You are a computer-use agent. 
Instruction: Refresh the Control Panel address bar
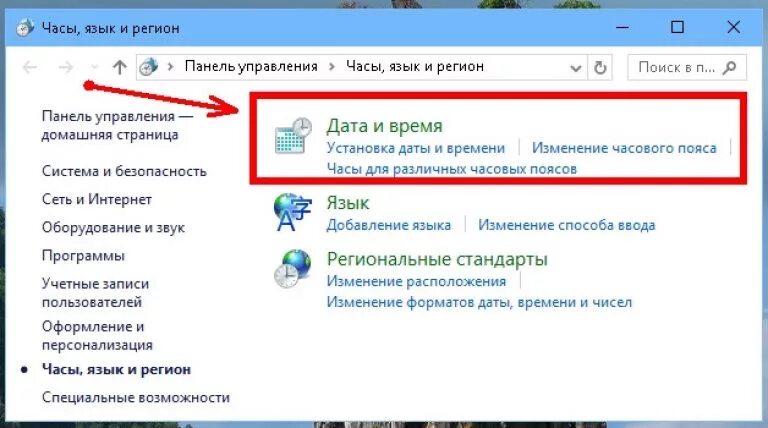[x=600, y=67]
